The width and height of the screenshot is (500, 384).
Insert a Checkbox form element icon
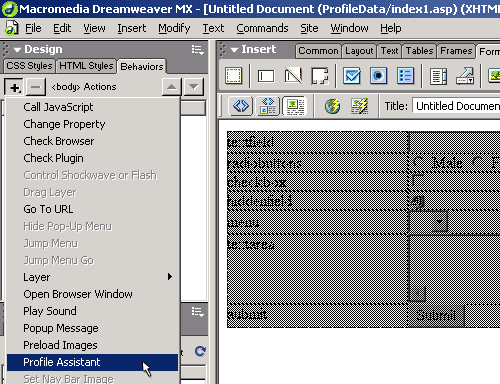point(352,76)
